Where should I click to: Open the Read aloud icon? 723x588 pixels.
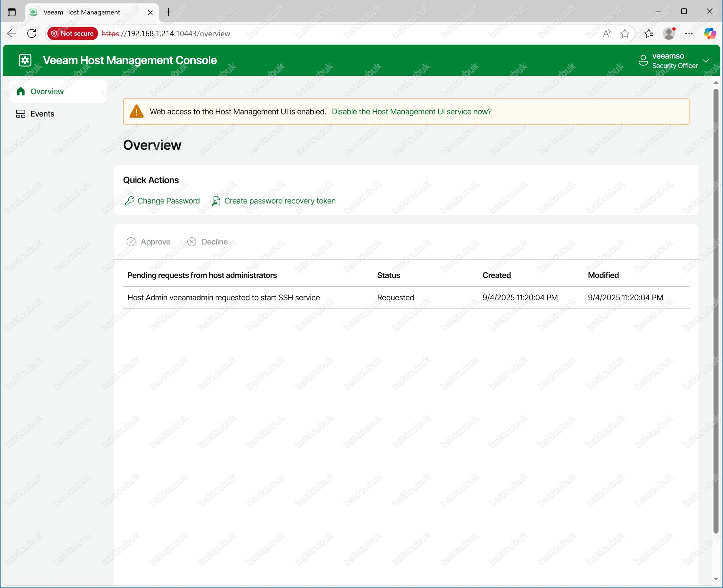tap(607, 33)
